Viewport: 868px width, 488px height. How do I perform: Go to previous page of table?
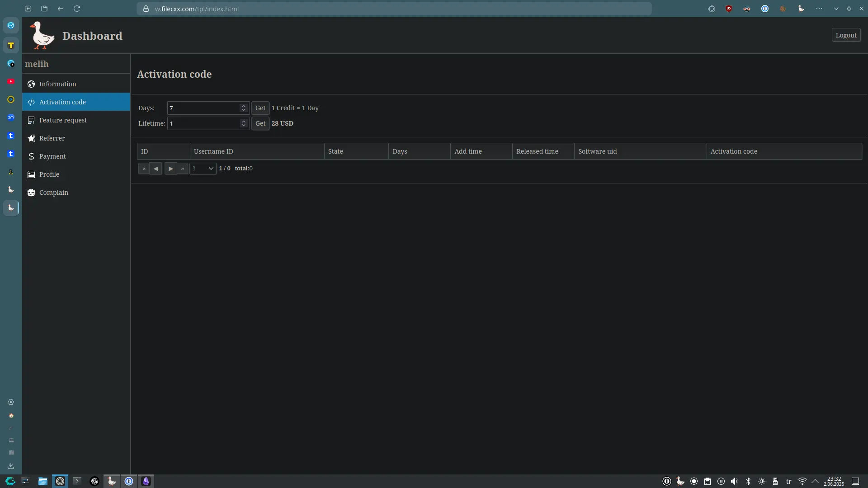(156, 169)
